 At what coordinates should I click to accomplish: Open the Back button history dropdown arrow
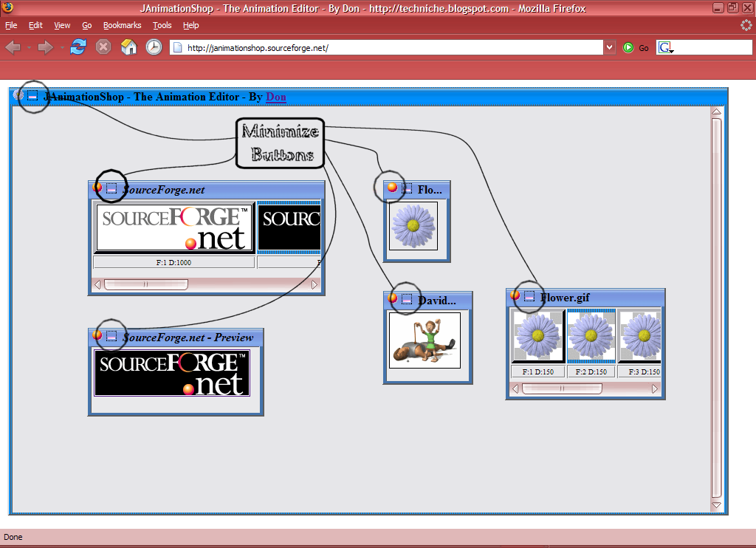point(29,48)
